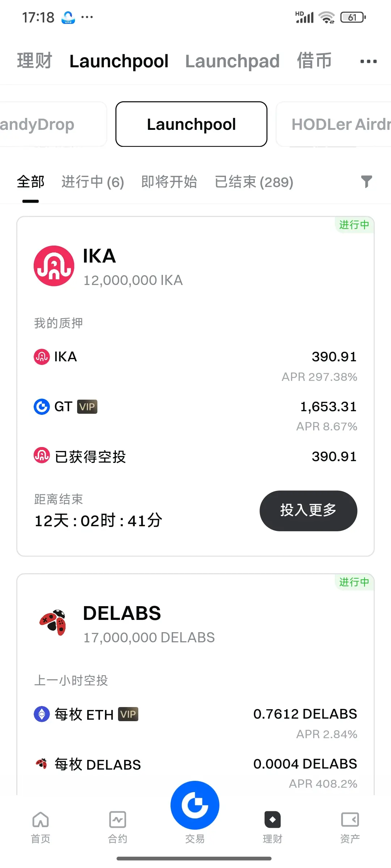391x868 pixels.
Task: Select the 进行中 (6) filter tab
Action: [x=93, y=182]
